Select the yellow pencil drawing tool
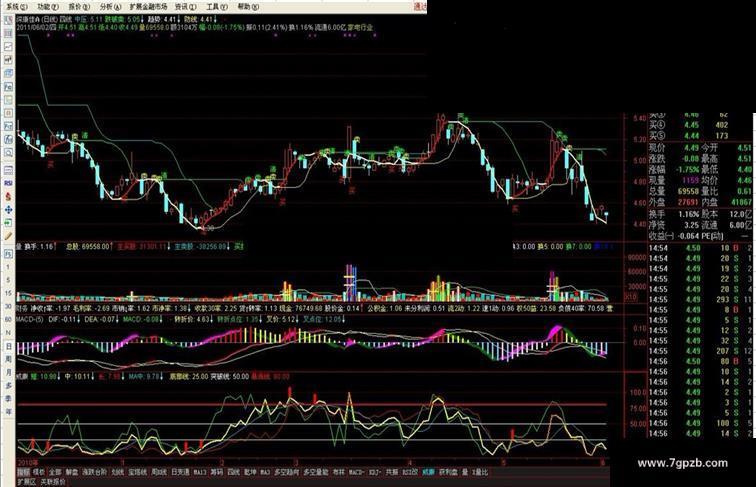The height and width of the screenshot is (487, 756). (8, 236)
